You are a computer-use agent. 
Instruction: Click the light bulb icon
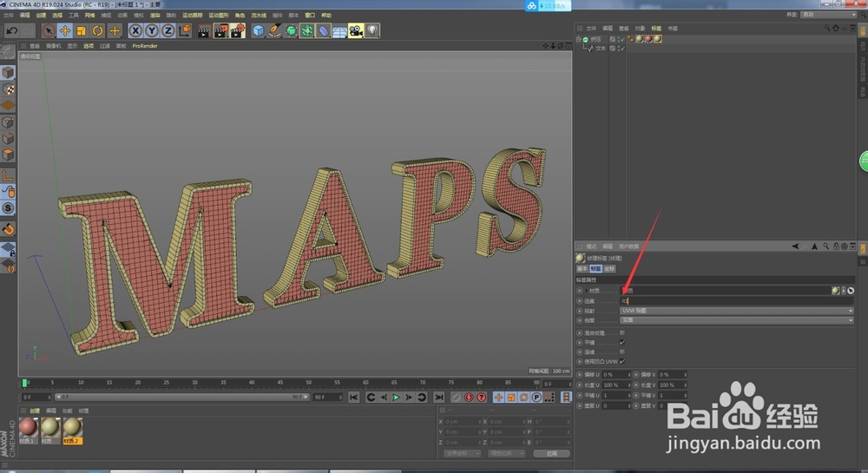tap(372, 30)
